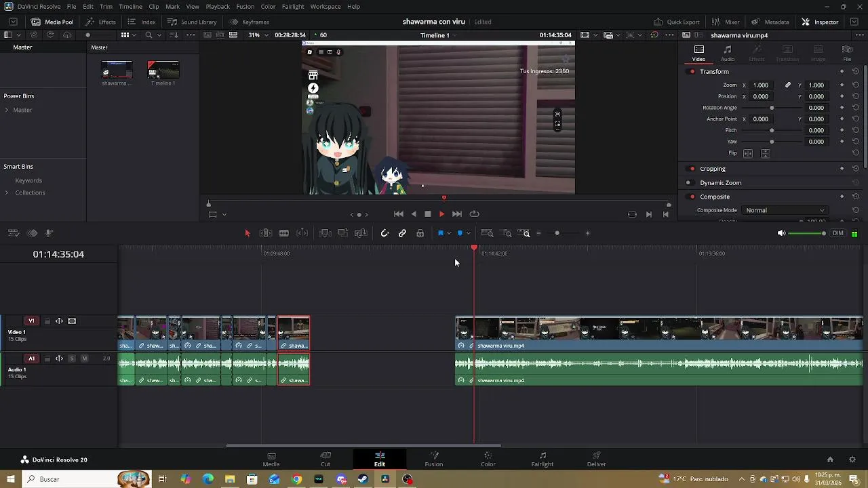This screenshot has width=868, height=488.
Task: Switch to the Cut page
Action: [x=325, y=459]
